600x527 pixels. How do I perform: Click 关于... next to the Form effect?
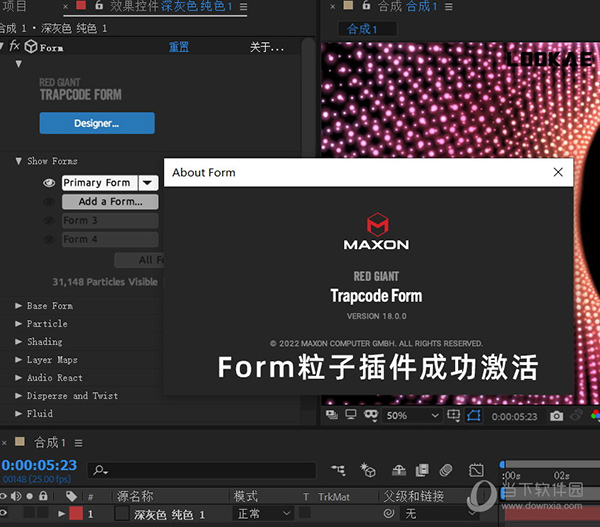pos(267,47)
